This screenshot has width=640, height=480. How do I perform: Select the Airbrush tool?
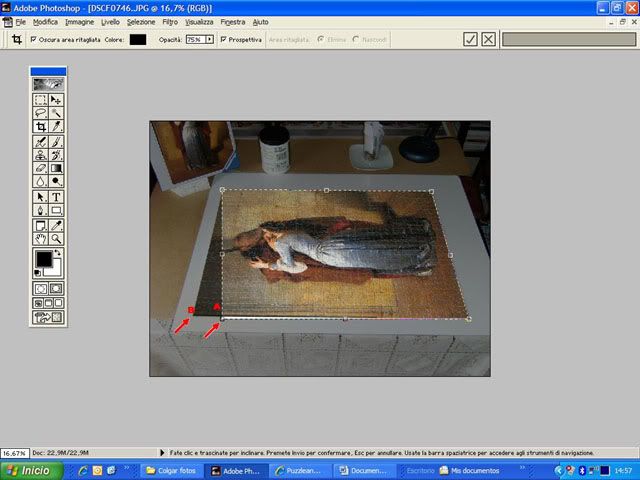[x=40, y=142]
